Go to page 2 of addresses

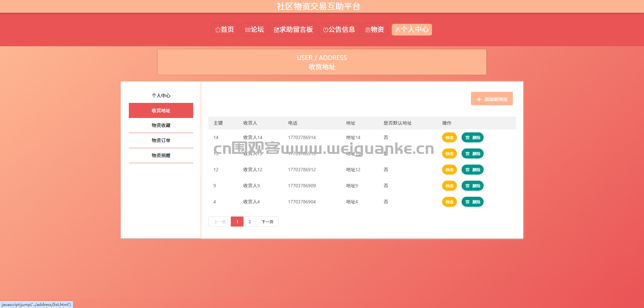250,222
